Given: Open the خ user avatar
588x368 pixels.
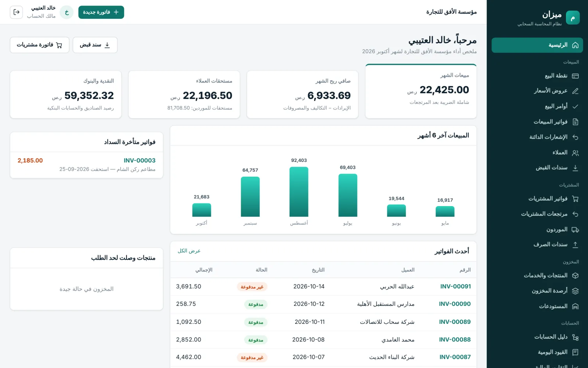Looking at the screenshot, I should tap(67, 12).
